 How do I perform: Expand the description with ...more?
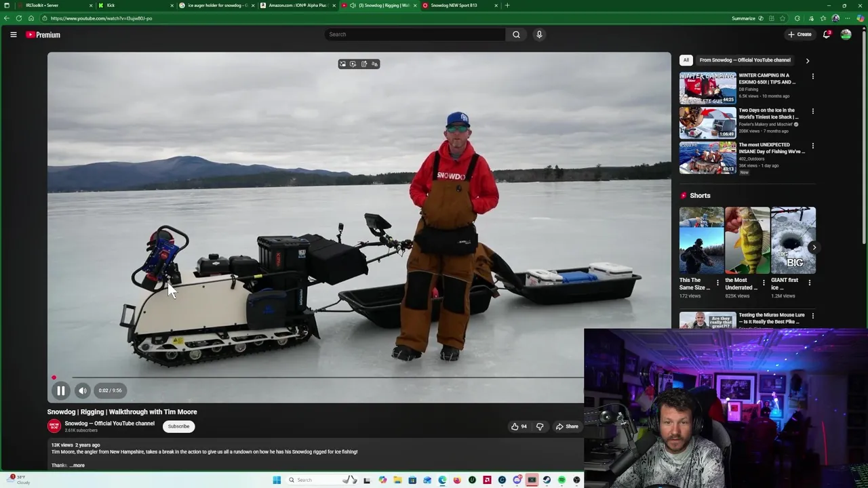point(77,466)
